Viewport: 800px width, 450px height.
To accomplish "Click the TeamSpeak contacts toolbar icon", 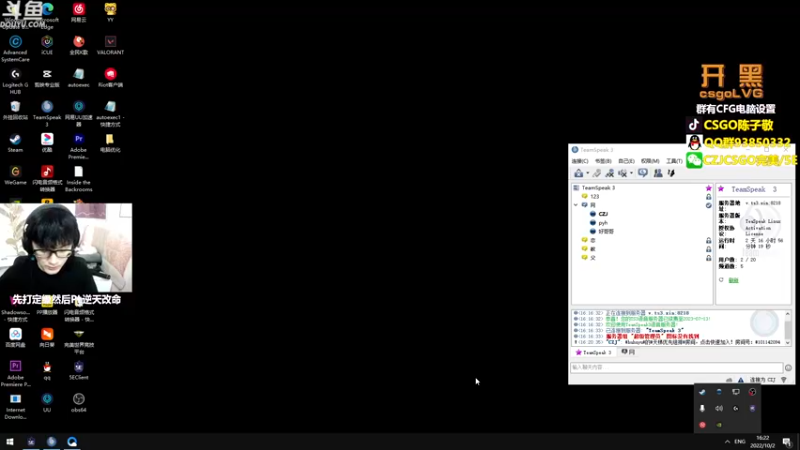I will (658, 173).
